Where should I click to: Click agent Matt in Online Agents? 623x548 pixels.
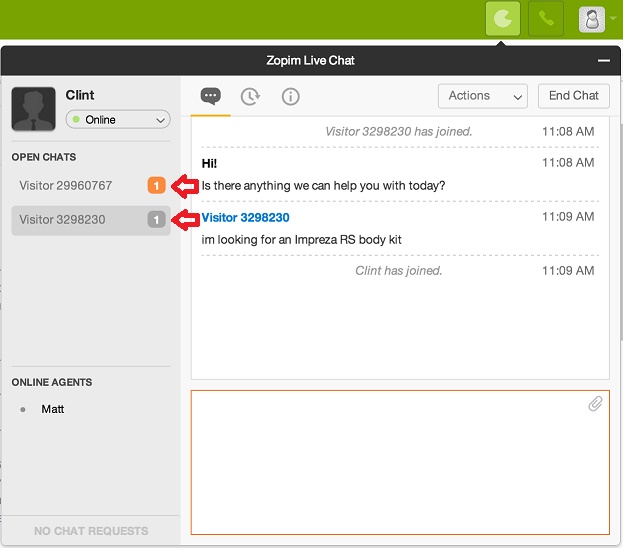pos(53,409)
